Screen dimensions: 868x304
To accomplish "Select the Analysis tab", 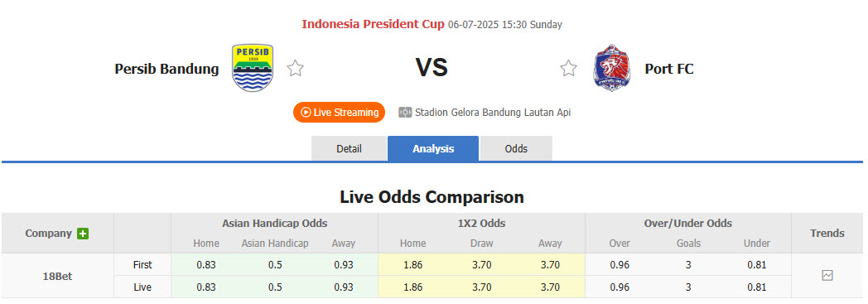I will point(433,148).
